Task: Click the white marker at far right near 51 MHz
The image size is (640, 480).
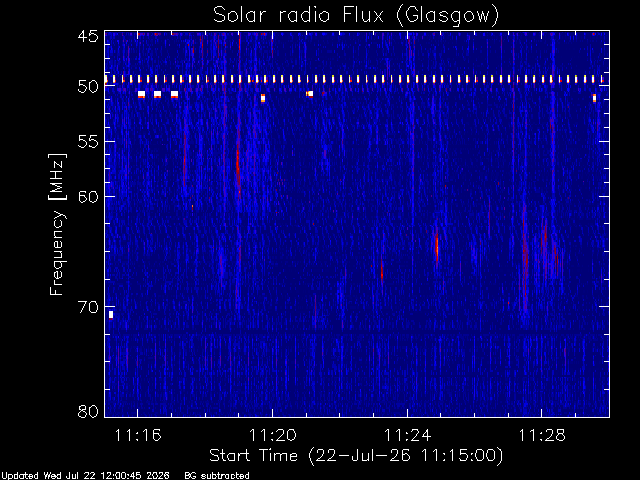Action: (x=594, y=98)
